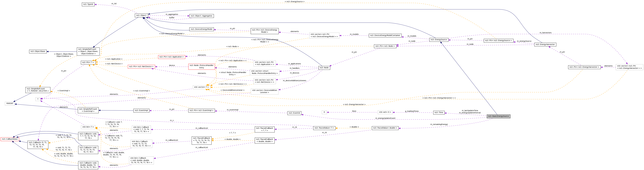The image size is (644, 170).
Task: Open the std::list< T > node
Action: [x=88, y=127]
